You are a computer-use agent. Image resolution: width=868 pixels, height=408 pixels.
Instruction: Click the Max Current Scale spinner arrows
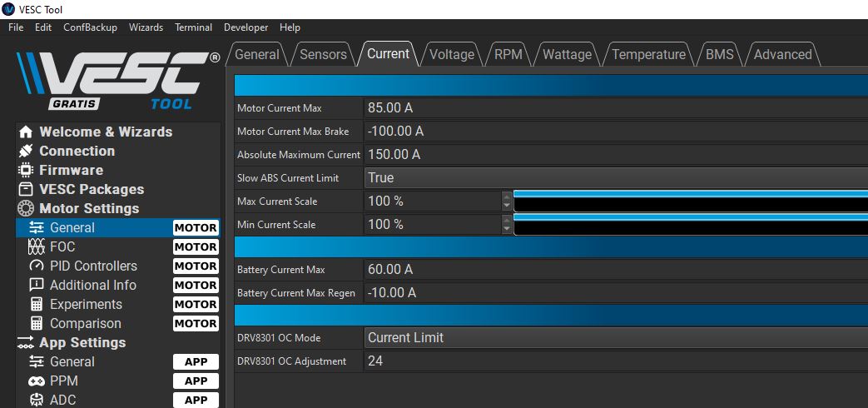[507, 201]
